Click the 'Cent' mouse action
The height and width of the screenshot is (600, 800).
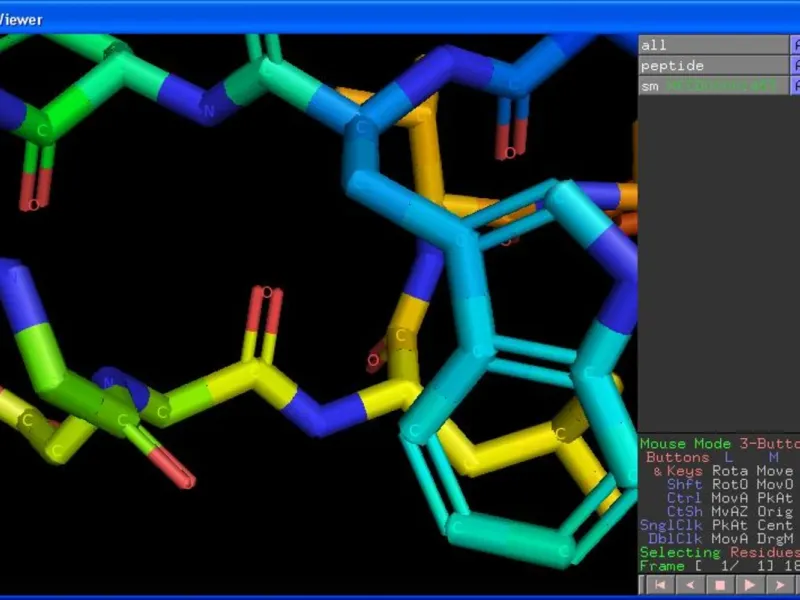click(775, 525)
